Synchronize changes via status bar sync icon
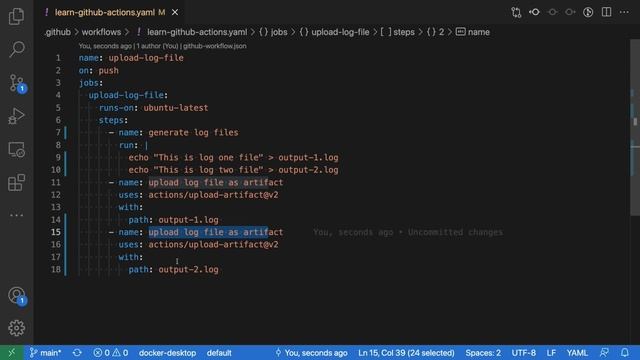The width and height of the screenshot is (640, 360). pos(77,353)
